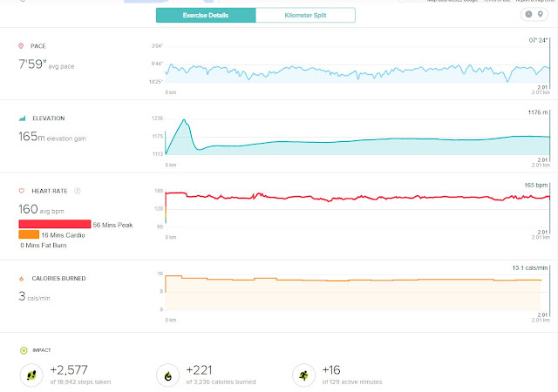Click the '165 bpm' heart rate readout
The width and height of the screenshot is (558, 392).
point(535,186)
